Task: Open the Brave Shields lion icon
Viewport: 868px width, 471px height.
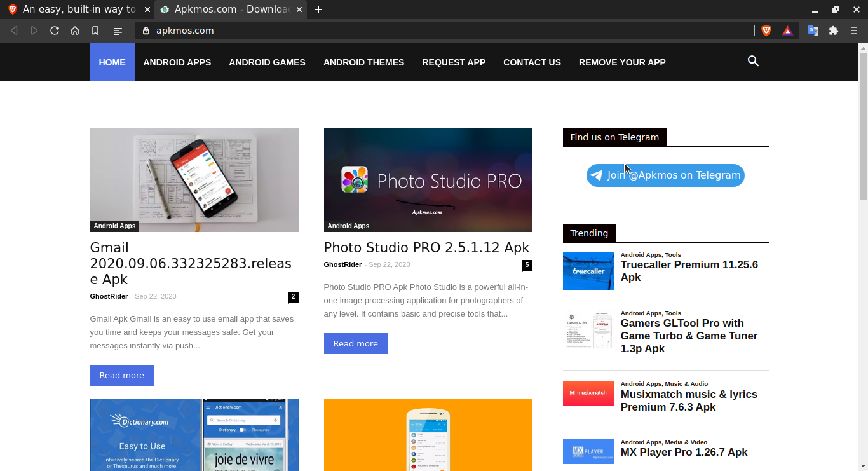Action: point(766,31)
